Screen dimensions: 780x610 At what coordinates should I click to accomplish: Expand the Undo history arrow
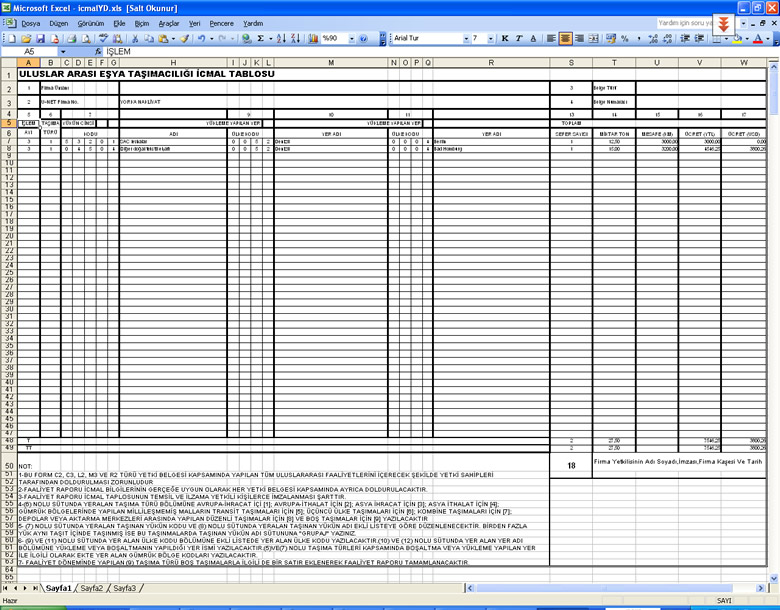click(x=212, y=38)
